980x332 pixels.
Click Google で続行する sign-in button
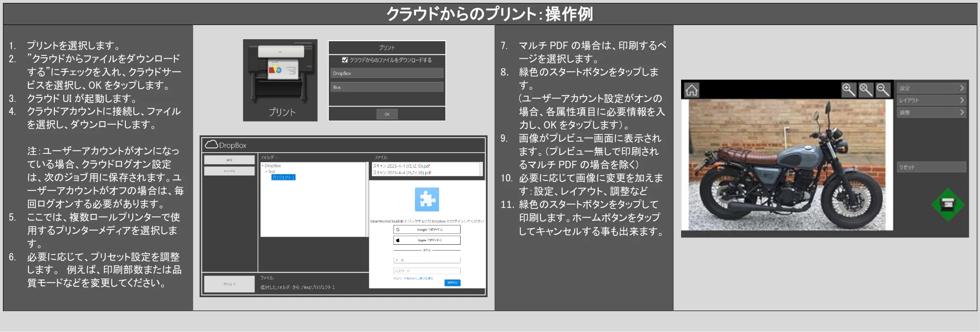(x=427, y=230)
